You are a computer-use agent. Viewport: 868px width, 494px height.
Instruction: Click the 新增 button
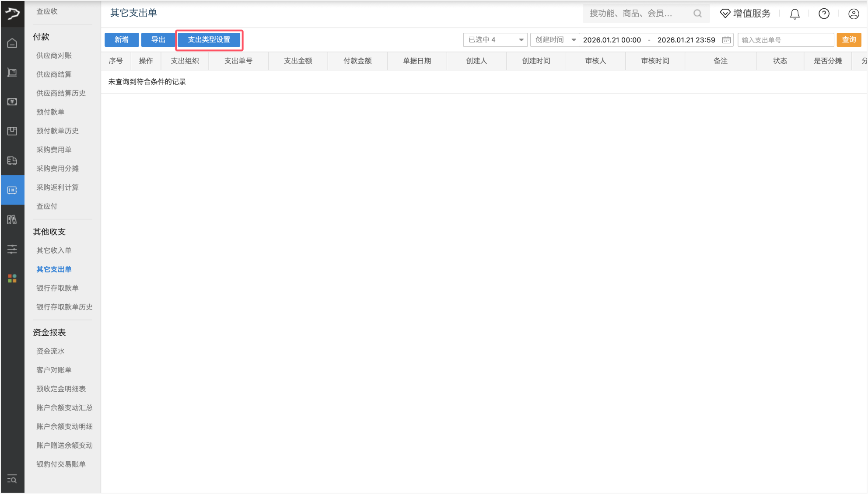pos(122,40)
